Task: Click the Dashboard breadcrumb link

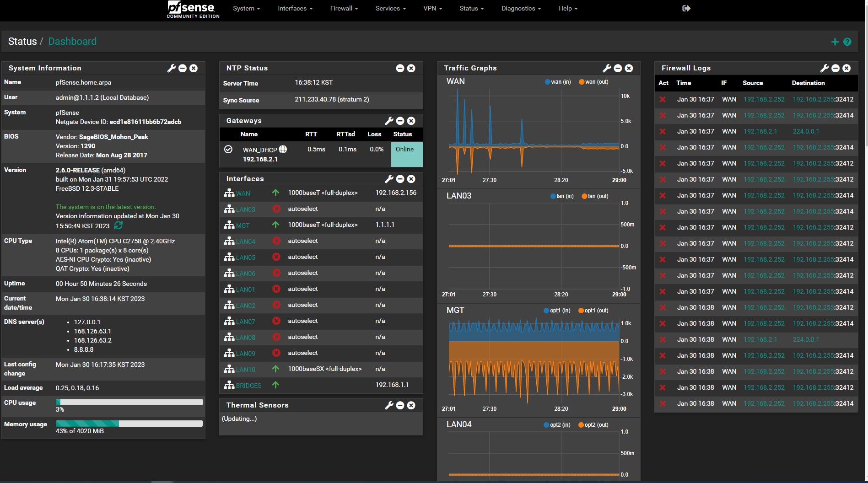Action: [72, 42]
